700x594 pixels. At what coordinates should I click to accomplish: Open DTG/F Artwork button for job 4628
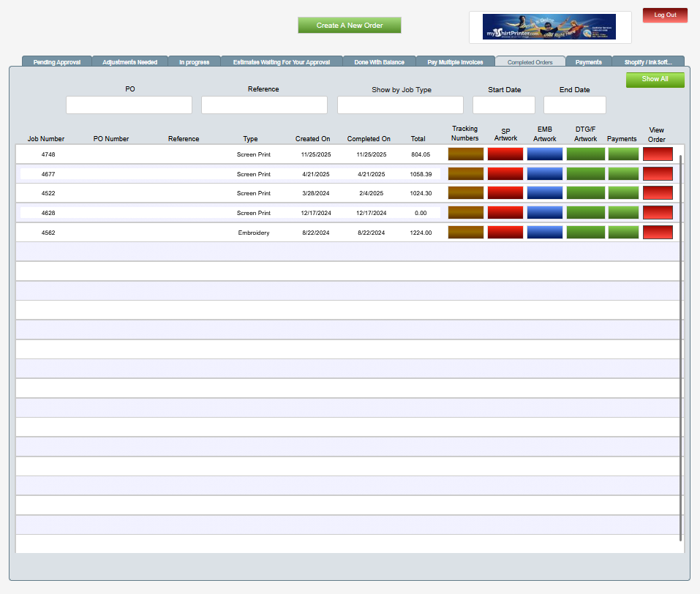pyautogui.click(x=586, y=213)
